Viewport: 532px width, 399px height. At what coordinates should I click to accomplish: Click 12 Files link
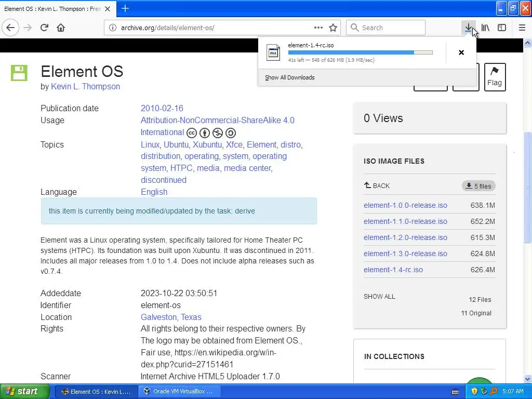coord(480,300)
